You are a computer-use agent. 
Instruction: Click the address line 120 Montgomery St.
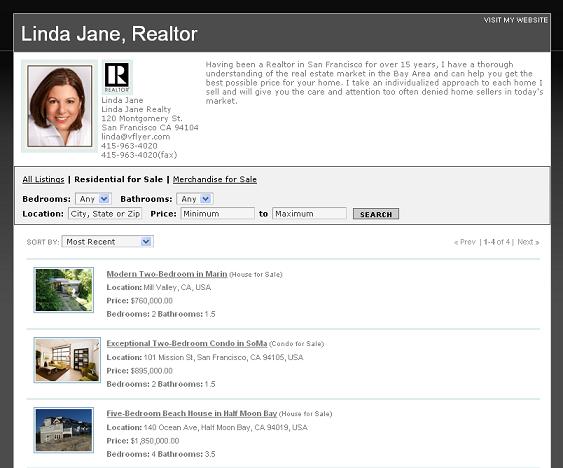click(142, 119)
